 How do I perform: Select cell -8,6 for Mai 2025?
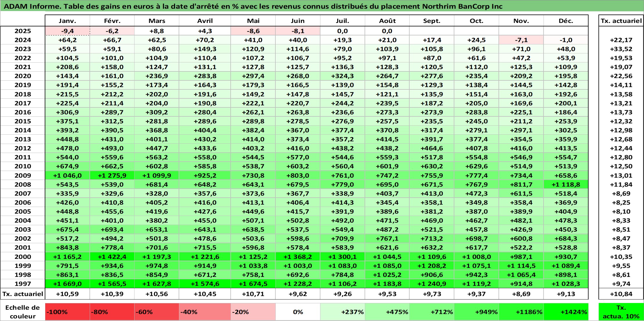[253, 31]
